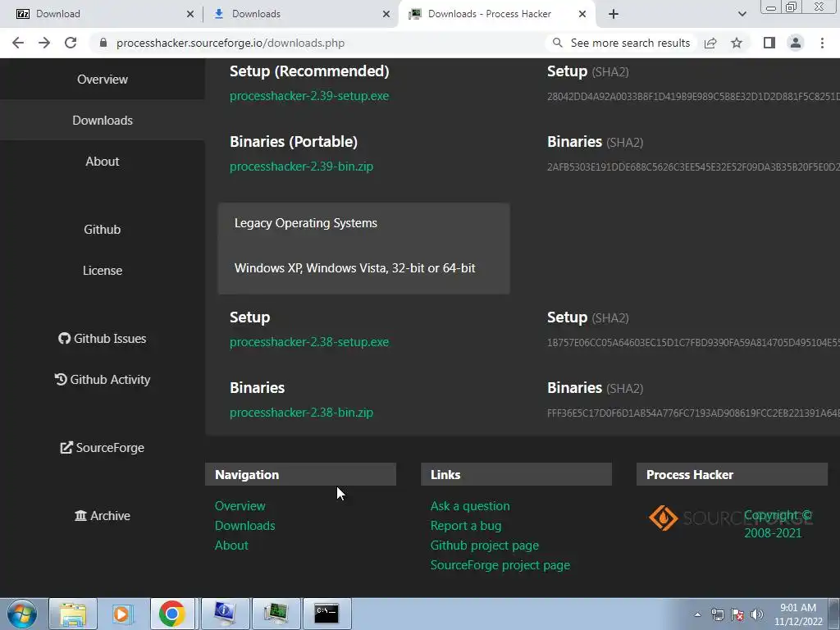Open Windows Media Player from the taskbar
The image size is (840, 630).
click(x=122, y=614)
